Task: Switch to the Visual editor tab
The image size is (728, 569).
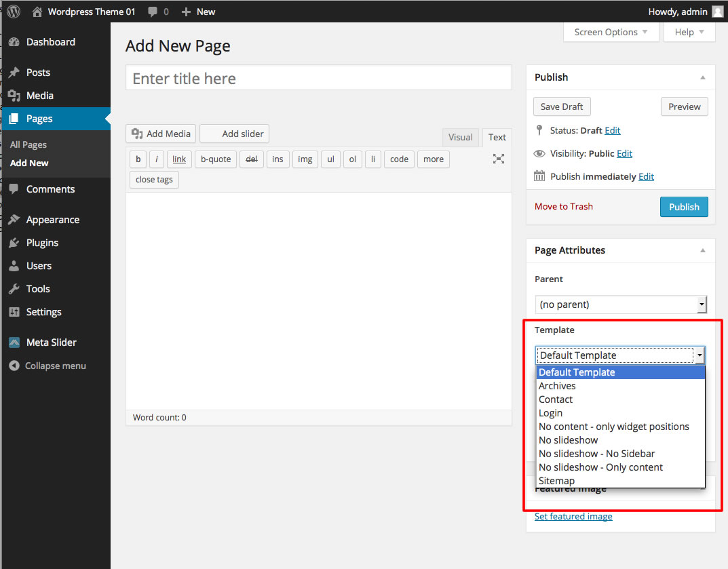Action: tap(460, 138)
